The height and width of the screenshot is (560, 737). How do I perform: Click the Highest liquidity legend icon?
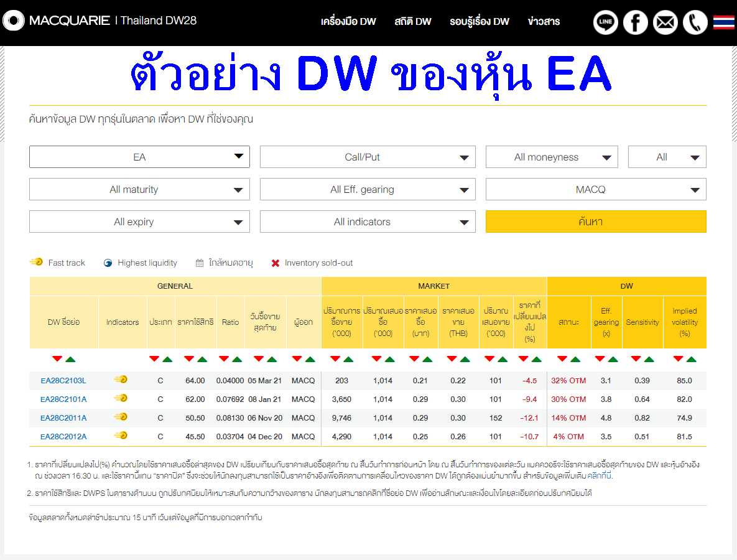point(108,263)
